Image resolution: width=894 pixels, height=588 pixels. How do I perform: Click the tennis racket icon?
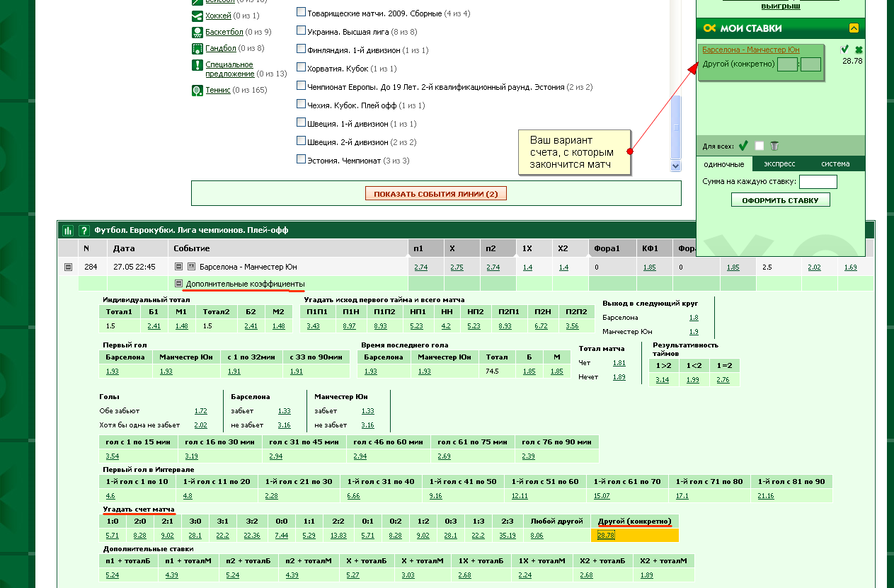coord(197,91)
